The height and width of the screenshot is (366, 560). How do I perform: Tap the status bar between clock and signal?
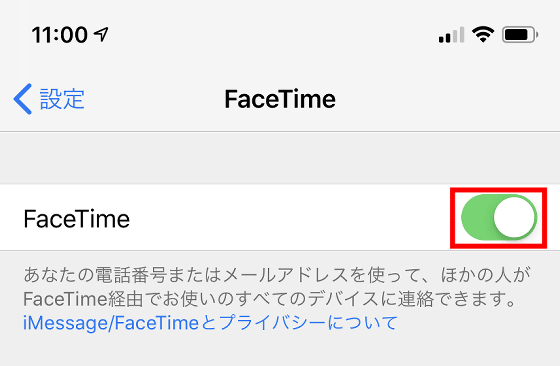273,35
